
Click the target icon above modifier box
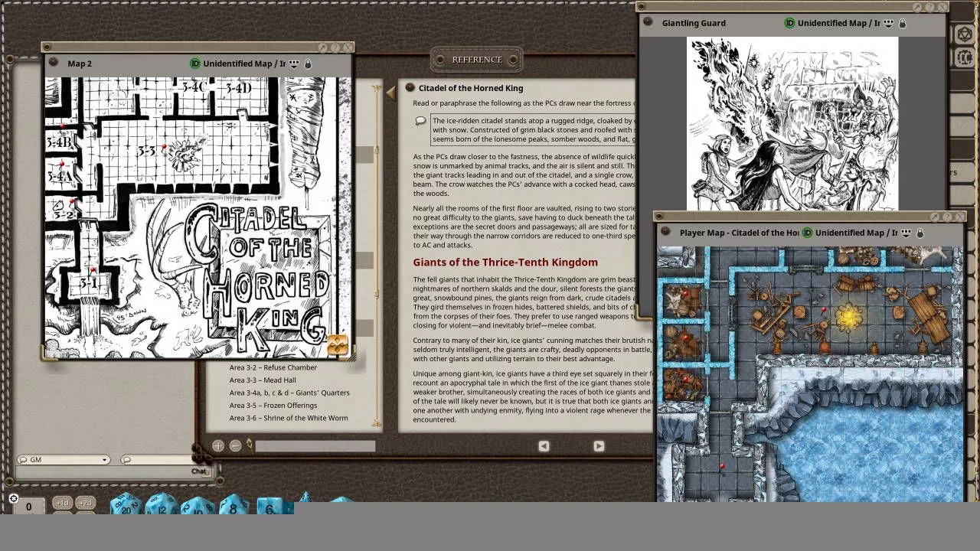pyautogui.click(x=14, y=499)
